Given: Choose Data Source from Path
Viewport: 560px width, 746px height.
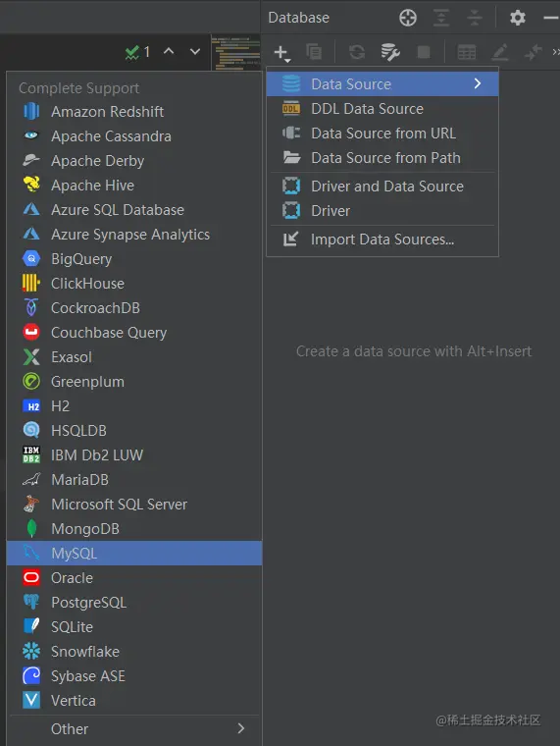Looking at the screenshot, I should [x=382, y=158].
